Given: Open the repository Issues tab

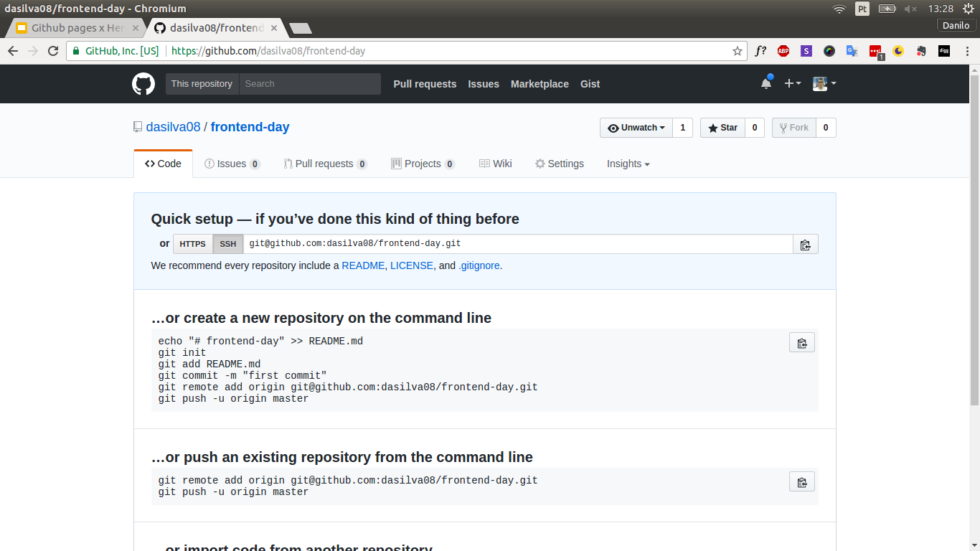Looking at the screenshot, I should [x=232, y=164].
